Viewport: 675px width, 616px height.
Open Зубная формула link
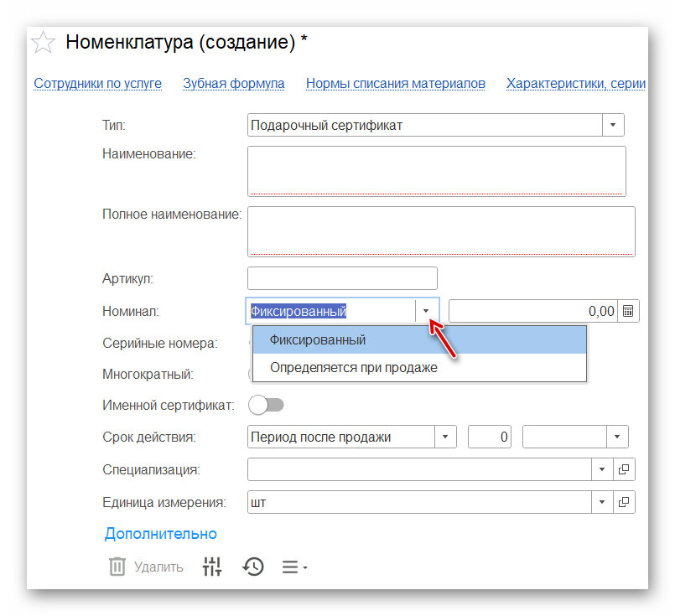(x=234, y=84)
